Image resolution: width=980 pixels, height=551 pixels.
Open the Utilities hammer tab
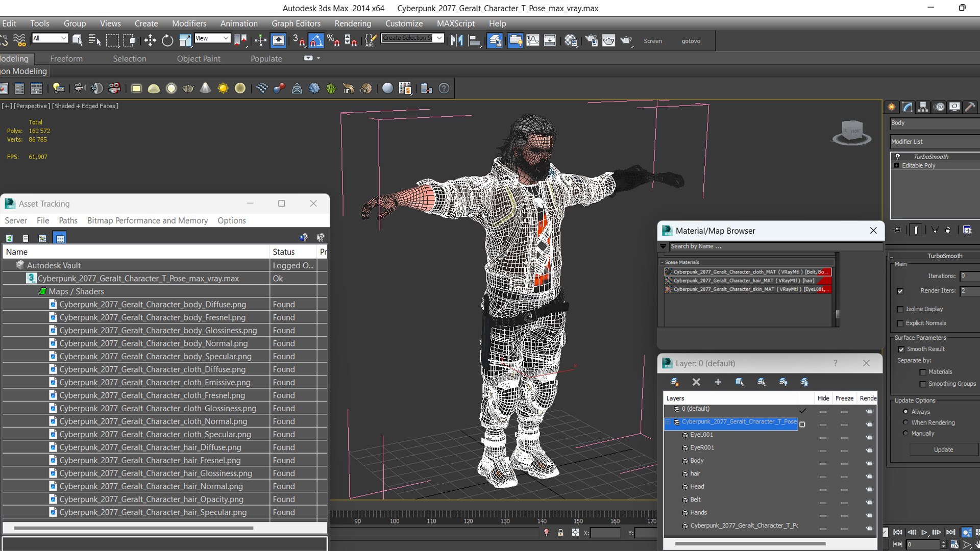(x=970, y=107)
